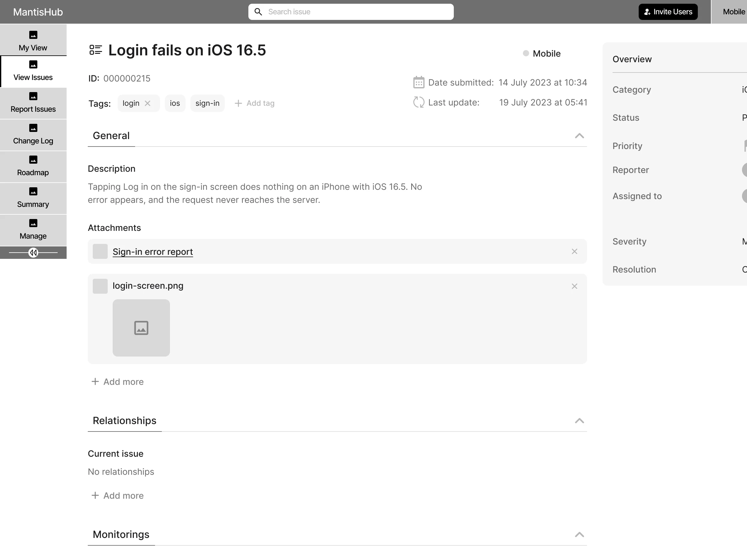
Task: Remove the login tag
Action: (148, 103)
